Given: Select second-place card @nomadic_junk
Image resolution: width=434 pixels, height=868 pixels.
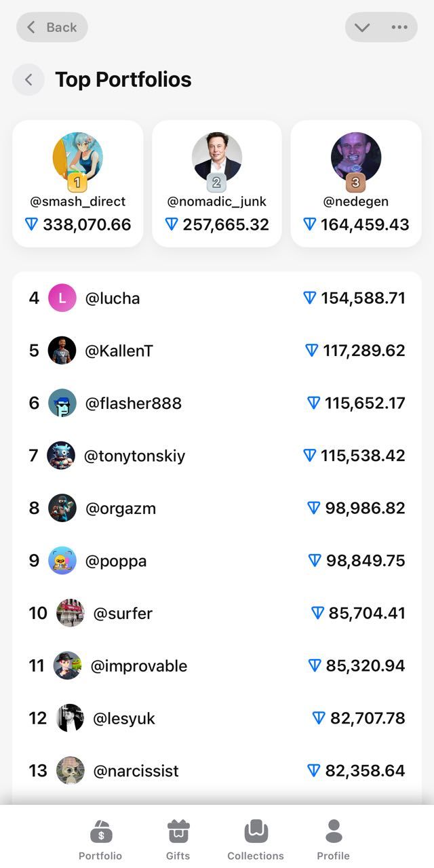Looking at the screenshot, I should coord(217,183).
